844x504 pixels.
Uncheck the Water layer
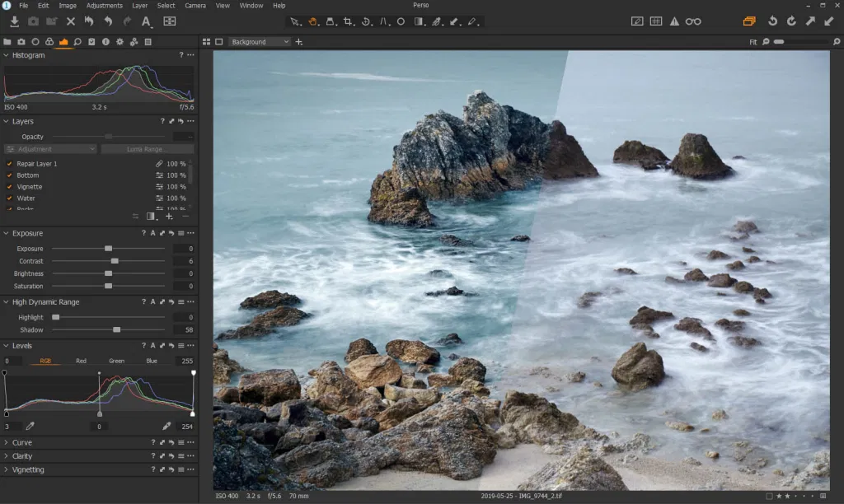9,198
